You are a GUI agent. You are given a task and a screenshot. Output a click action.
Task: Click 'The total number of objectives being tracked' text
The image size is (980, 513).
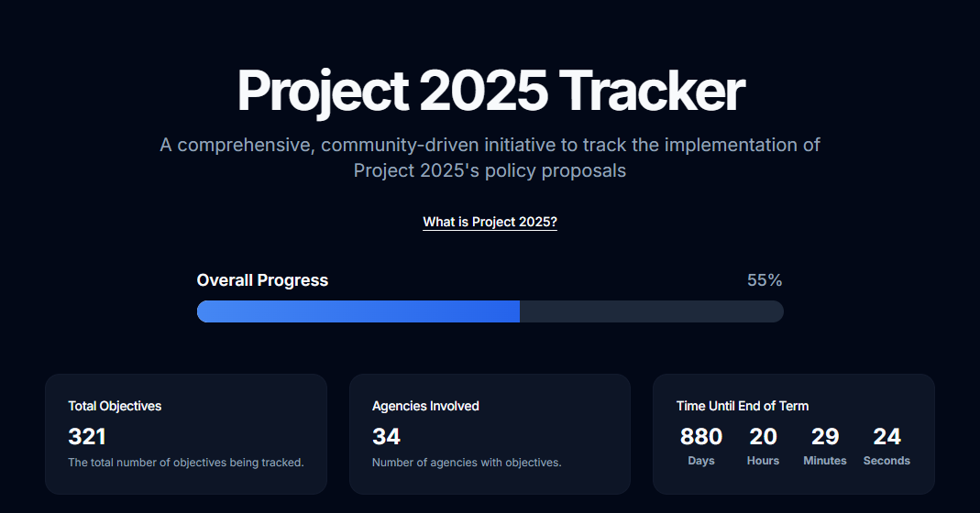185,463
